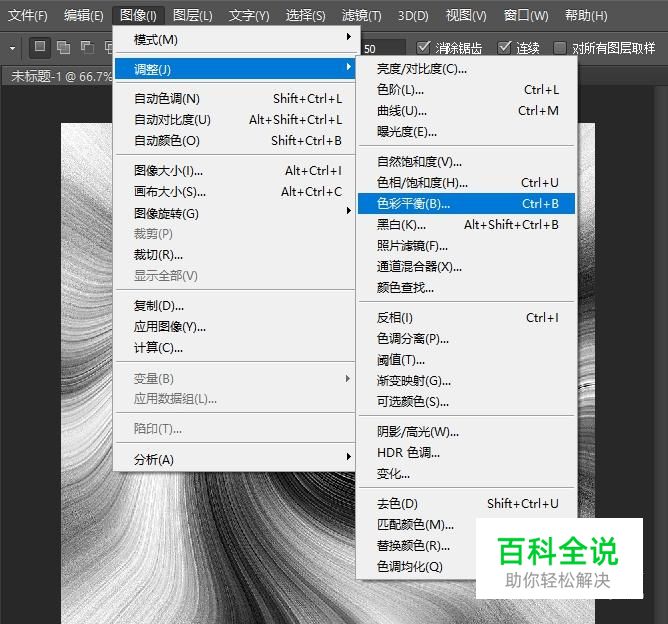Expand the 模式(M) submenu
The width and height of the screenshot is (668, 624).
pyautogui.click(x=235, y=40)
